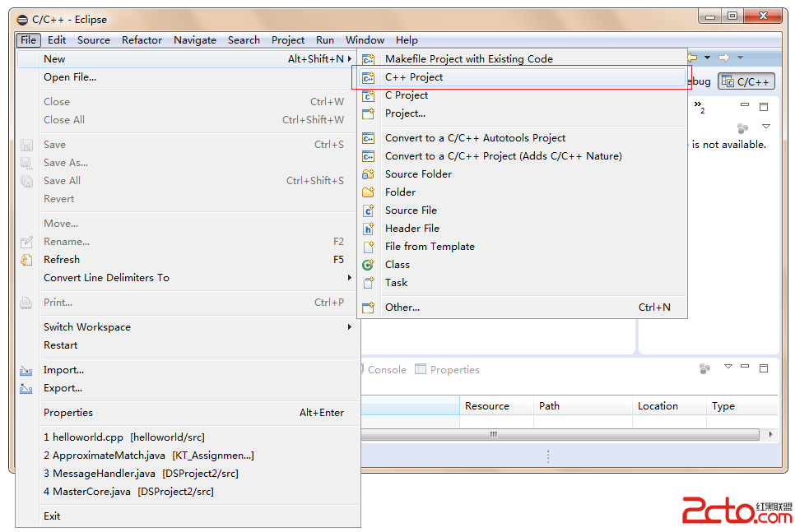Screen dimensions: 795x532
Task: Open the Help menu
Action: point(407,40)
